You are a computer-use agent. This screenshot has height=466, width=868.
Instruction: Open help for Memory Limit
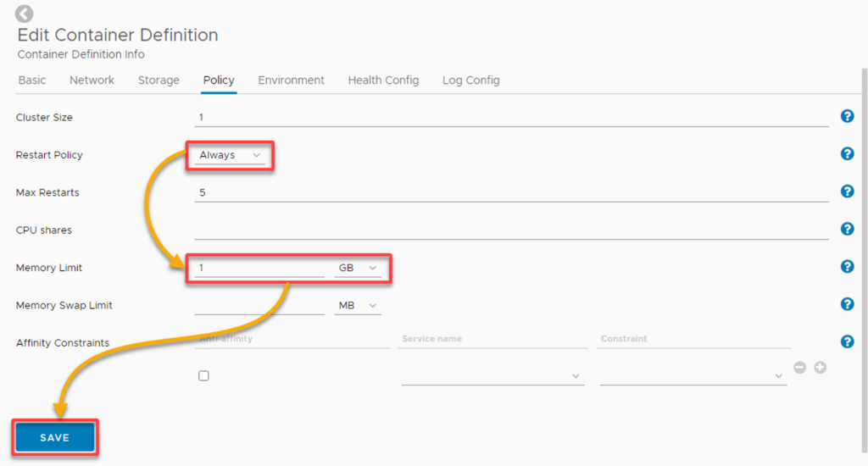pyautogui.click(x=847, y=267)
